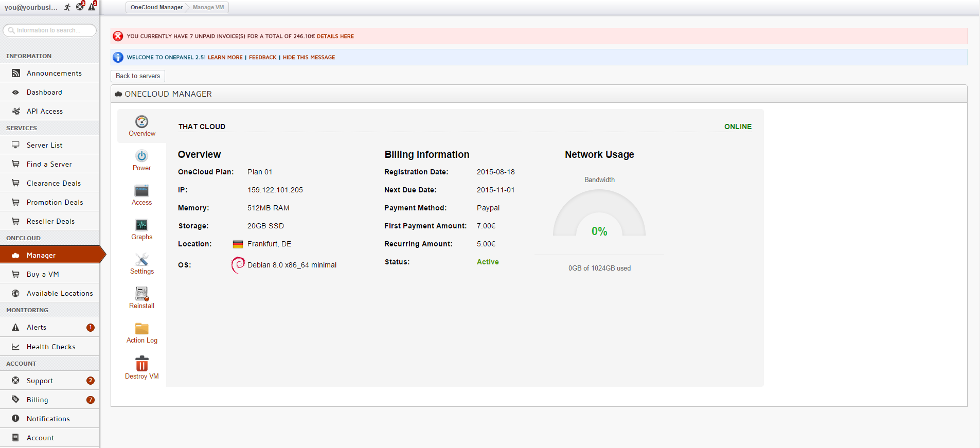This screenshot has width=980, height=448.
Task: Open the Power icon in VM panel
Action: point(141,156)
